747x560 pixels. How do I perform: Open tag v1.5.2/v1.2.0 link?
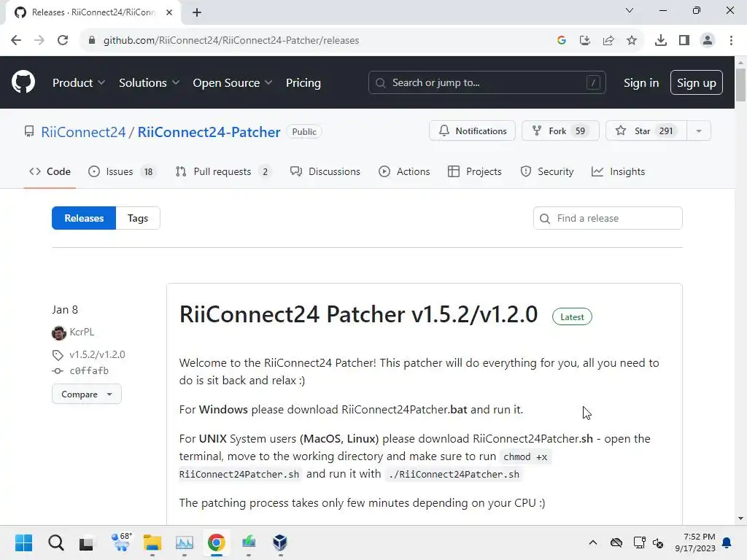(x=97, y=354)
